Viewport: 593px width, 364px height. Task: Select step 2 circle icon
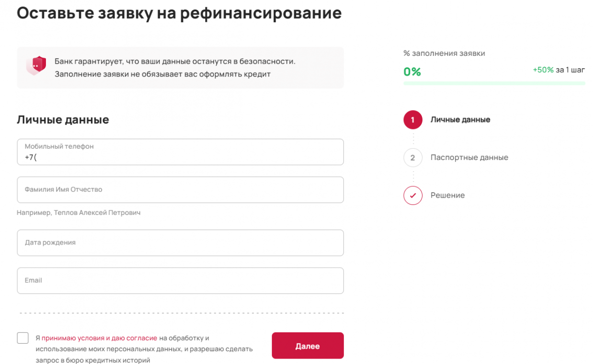click(413, 158)
